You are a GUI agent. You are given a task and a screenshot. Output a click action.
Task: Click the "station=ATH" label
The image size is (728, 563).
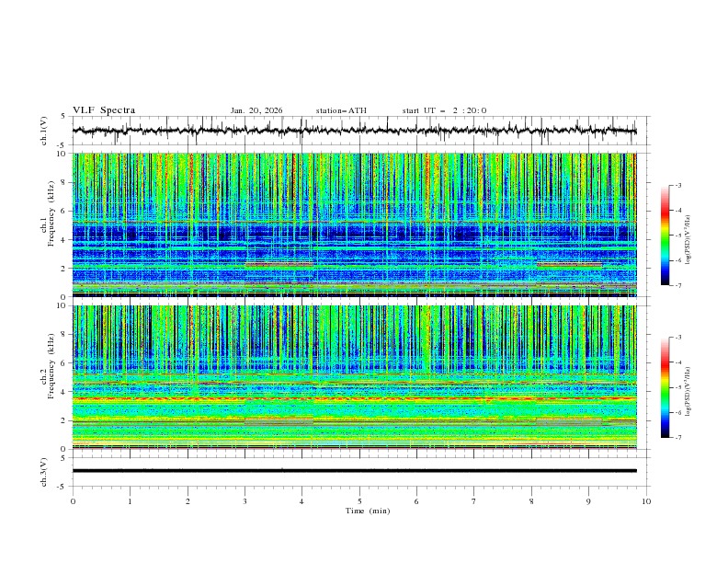(x=341, y=110)
